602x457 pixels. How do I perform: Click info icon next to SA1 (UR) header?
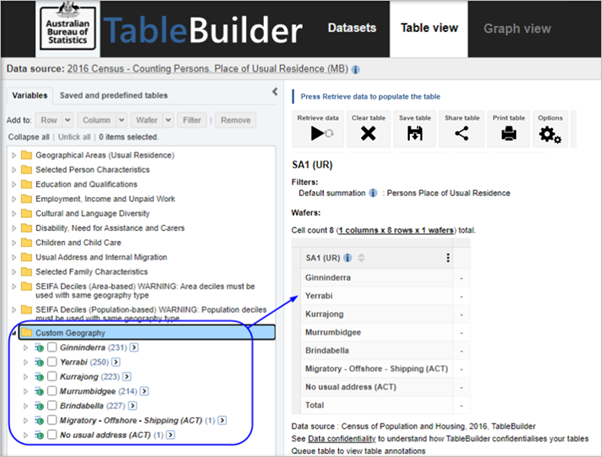click(x=347, y=258)
